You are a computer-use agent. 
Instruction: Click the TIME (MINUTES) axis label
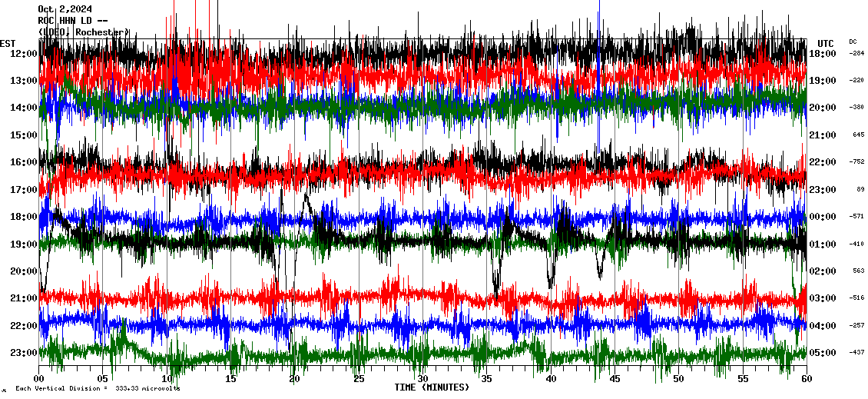(432, 387)
